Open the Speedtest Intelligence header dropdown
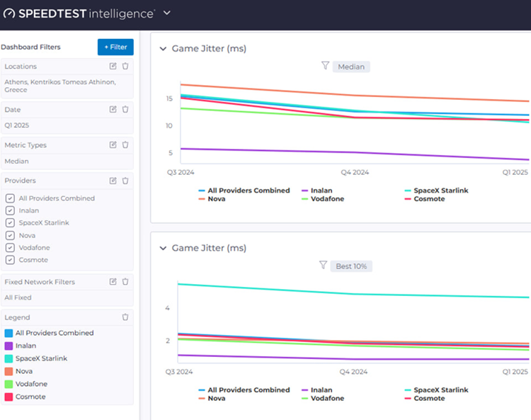 167,13
